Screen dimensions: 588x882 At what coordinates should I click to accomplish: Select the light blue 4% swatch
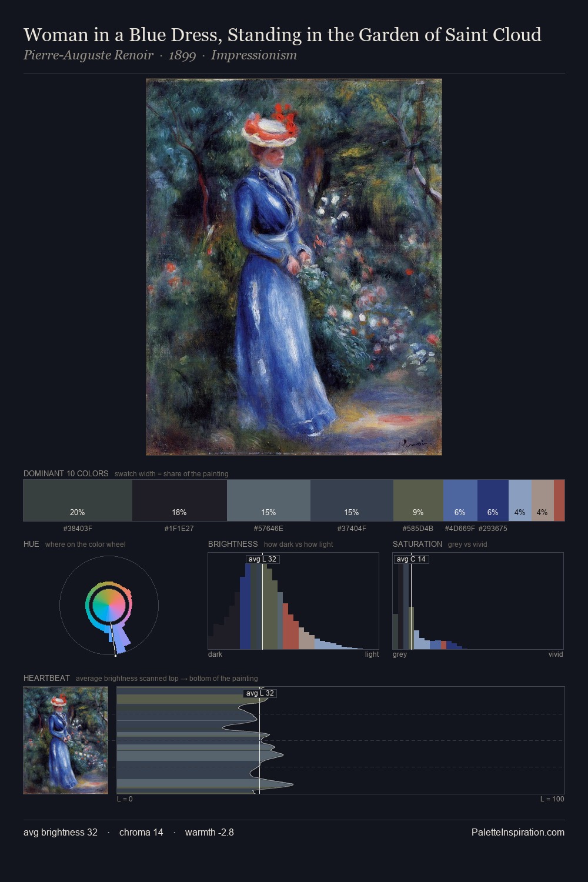[x=520, y=500]
